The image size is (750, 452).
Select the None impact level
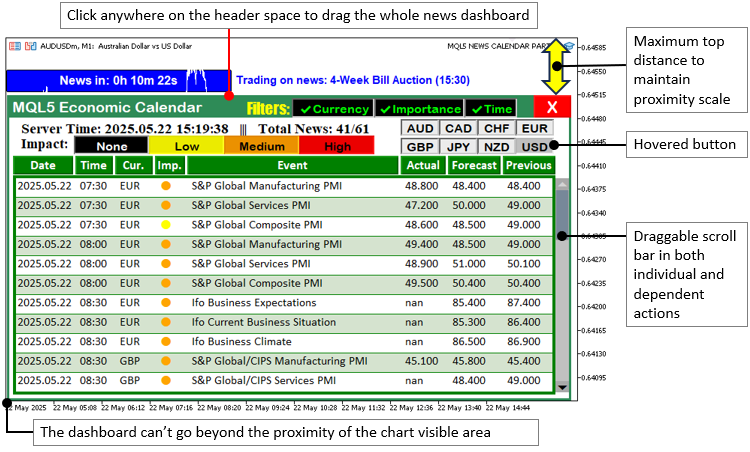[111, 146]
